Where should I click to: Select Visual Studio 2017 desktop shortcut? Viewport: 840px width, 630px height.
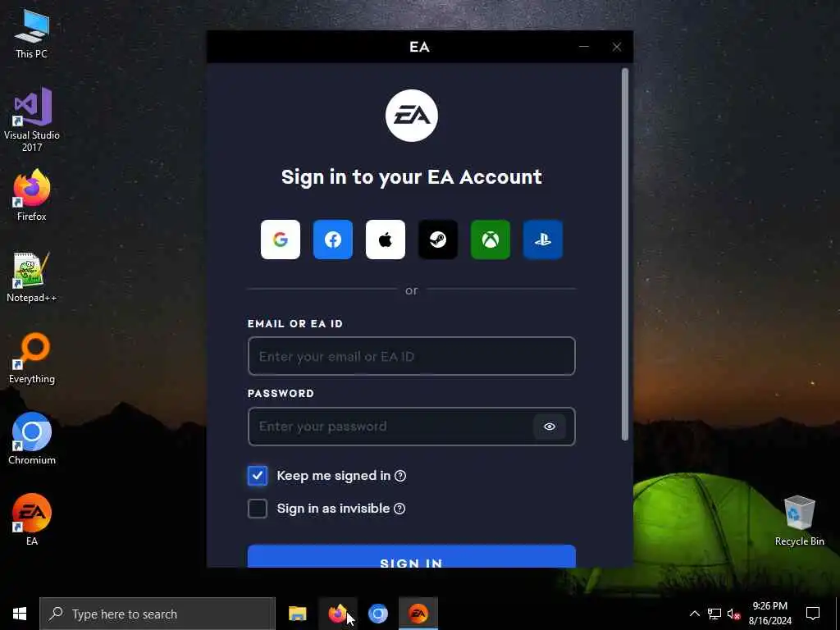(x=32, y=120)
